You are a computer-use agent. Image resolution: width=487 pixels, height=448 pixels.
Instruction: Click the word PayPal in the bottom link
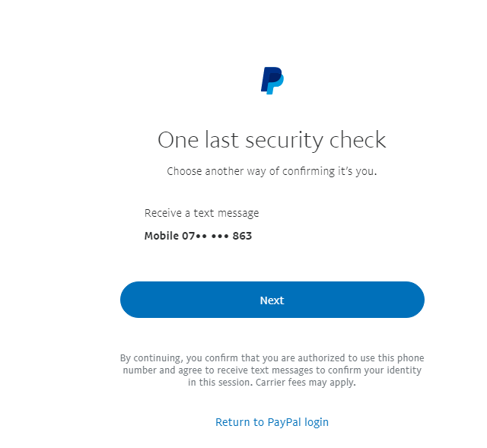click(x=285, y=422)
